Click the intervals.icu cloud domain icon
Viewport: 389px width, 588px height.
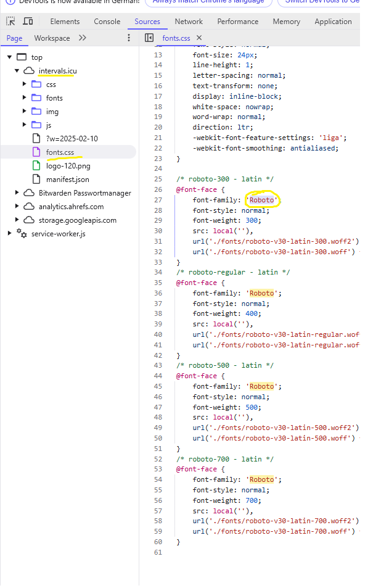click(29, 71)
